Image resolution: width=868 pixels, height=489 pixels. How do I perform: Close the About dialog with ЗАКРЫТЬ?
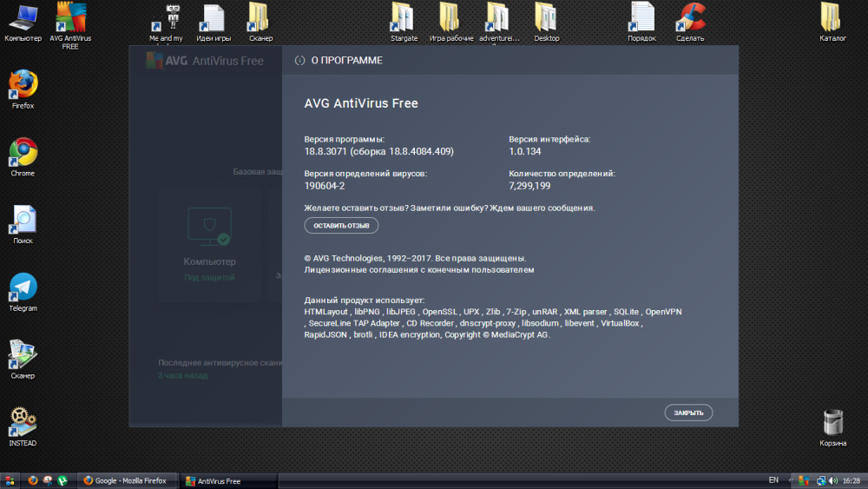click(688, 413)
